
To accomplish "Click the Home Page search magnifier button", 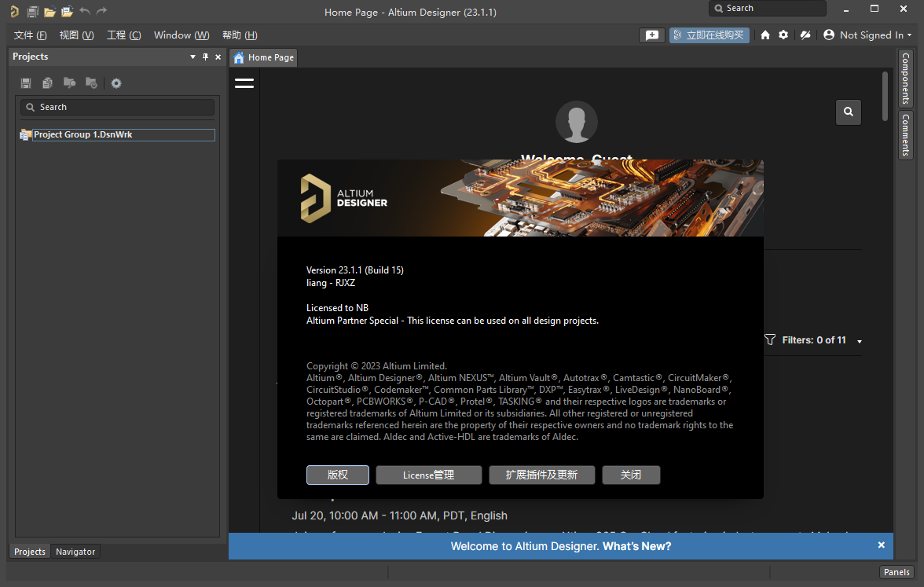I will 849,112.
